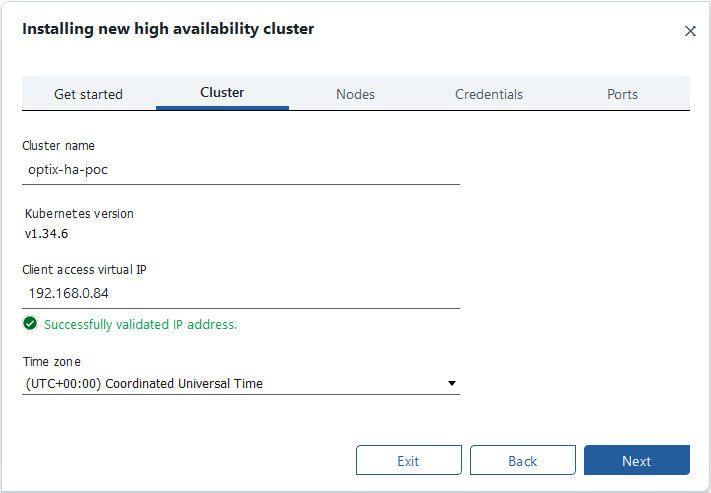The image size is (711, 493).
Task: Click the Cluster name input field
Action: coord(241,170)
